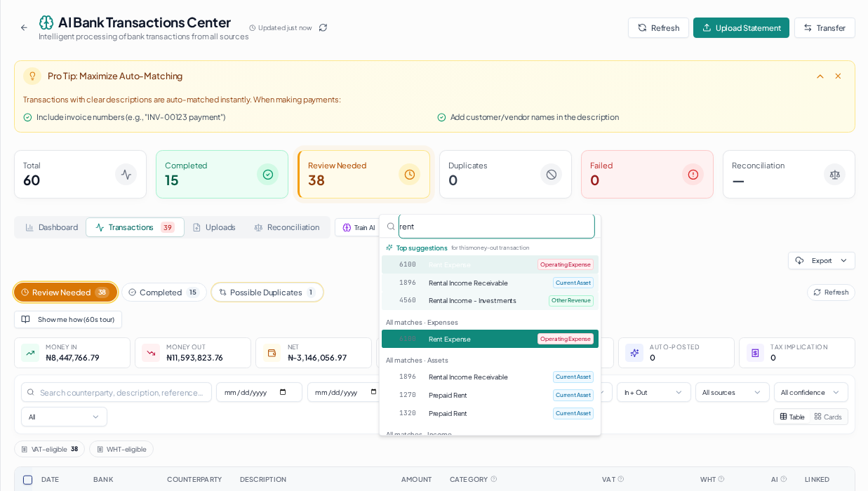868x491 pixels.
Task: Click the sync icon beside Updated just now
Action: (323, 27)
